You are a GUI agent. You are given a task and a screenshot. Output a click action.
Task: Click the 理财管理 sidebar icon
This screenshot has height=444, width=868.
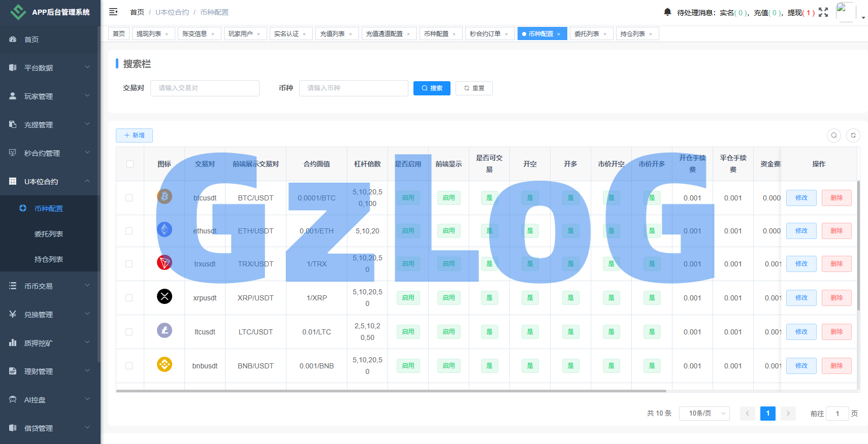pos(13,371)
